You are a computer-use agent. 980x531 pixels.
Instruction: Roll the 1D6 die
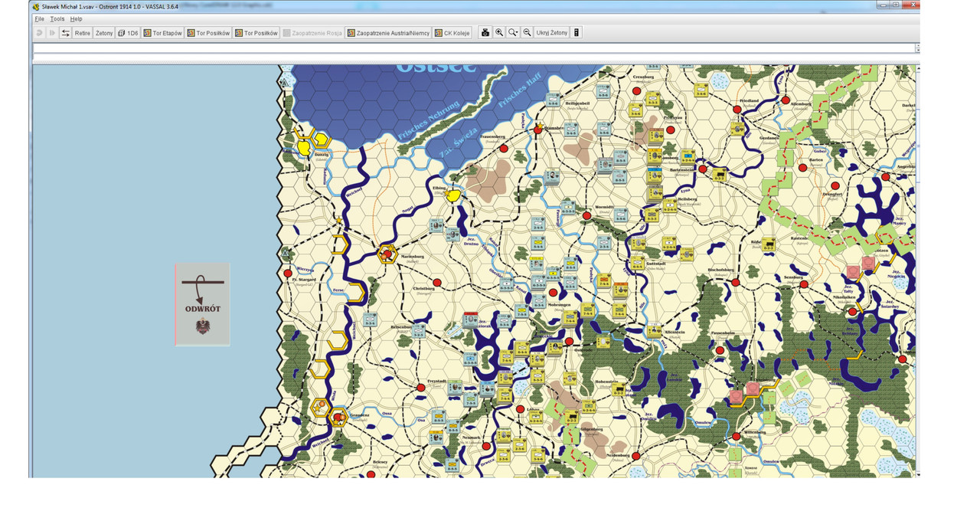click(129, 33)
